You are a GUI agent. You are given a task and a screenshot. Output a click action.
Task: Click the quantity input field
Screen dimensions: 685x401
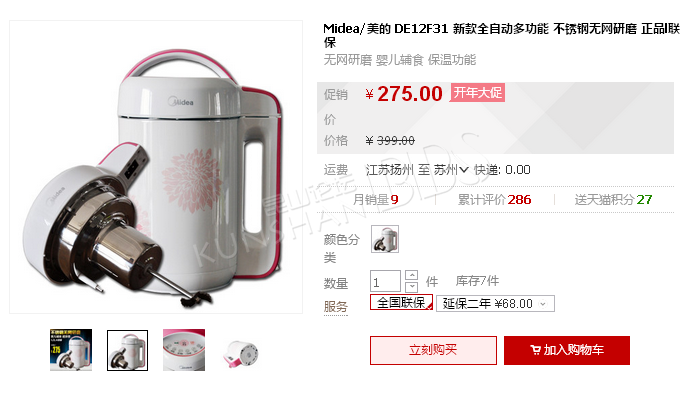tap(385, 281)
